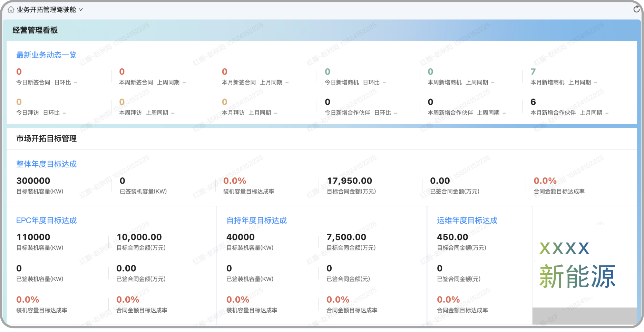Open the 最新业务动态一览 section link

click(x=46, y=55)
